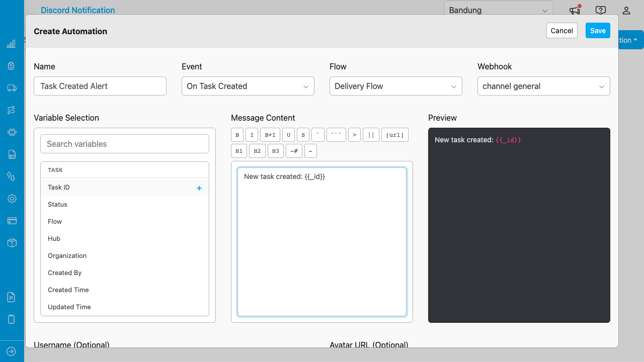The height and width of the screenshot is (362, 644).
Task: Insert list item with dash button
Action: (310, 151)
